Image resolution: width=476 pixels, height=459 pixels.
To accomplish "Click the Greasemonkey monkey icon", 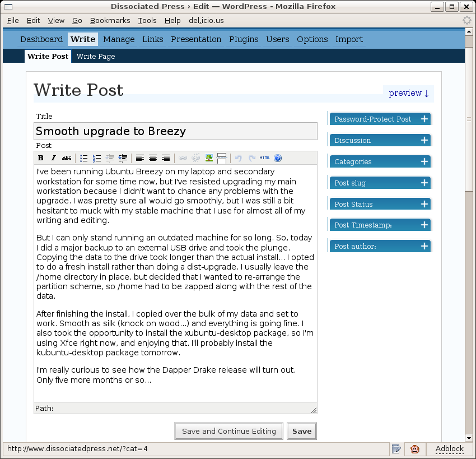I will coord(414,449).
